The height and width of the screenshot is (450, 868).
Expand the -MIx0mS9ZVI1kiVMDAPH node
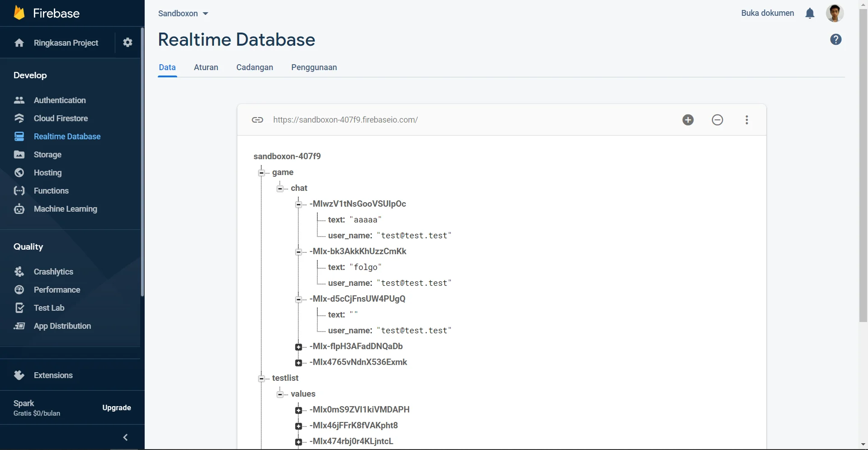pos(298,410)
